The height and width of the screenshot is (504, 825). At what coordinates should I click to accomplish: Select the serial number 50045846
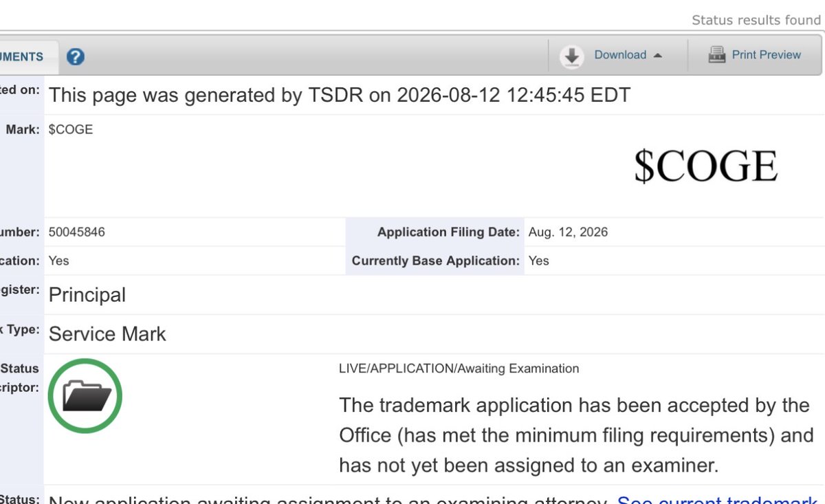pyautogui.click(x=77, y=232)
